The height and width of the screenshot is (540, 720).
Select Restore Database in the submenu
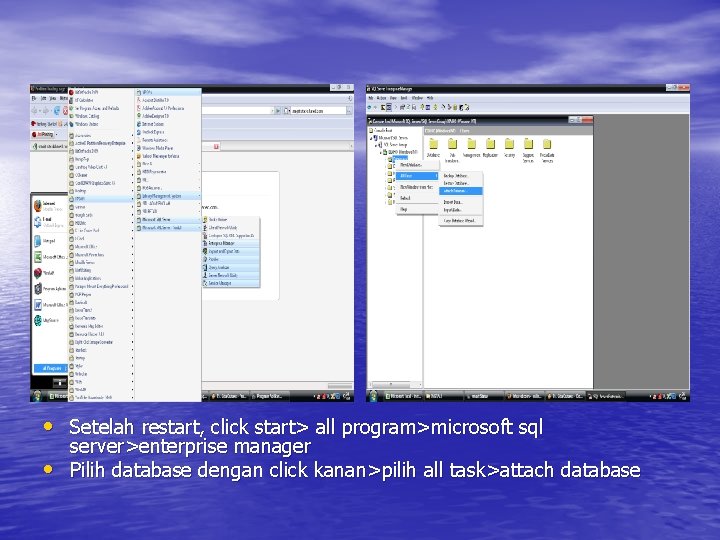tap(461, 183)
